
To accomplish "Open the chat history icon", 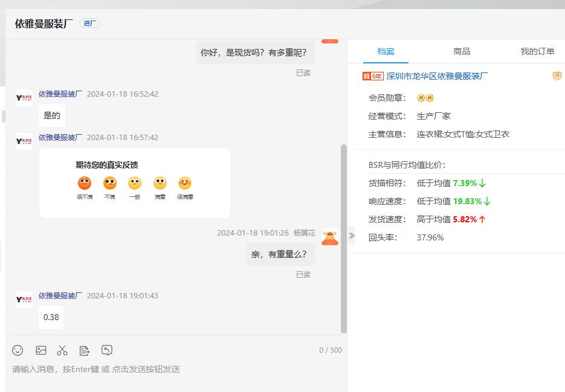I will 107,350.
